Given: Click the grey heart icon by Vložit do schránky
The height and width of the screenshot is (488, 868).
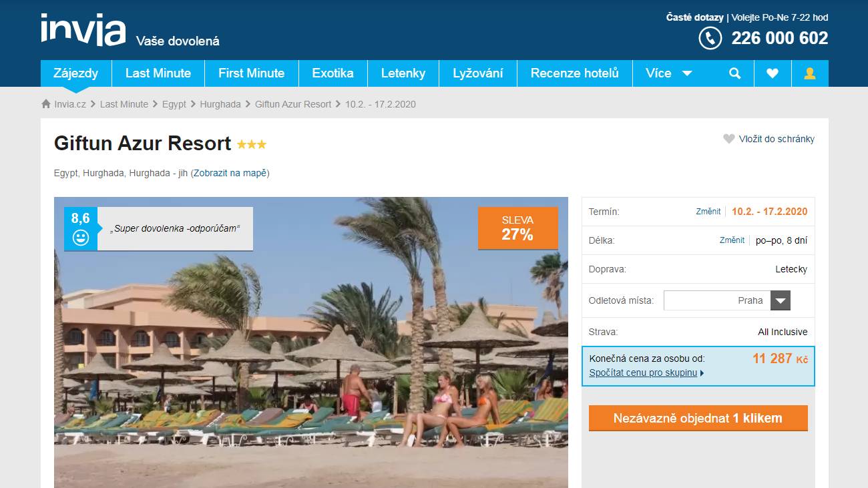Looking at the screenshot, I should 729,139.
